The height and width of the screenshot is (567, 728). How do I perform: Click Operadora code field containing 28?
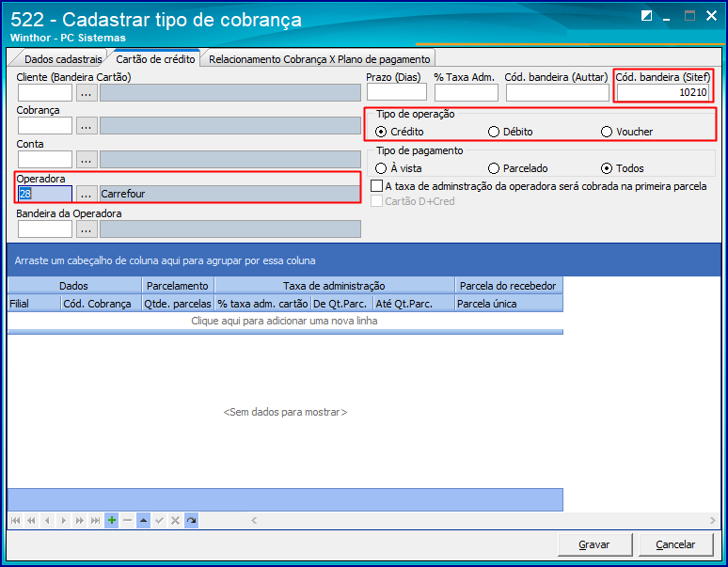tap(45, 194)
